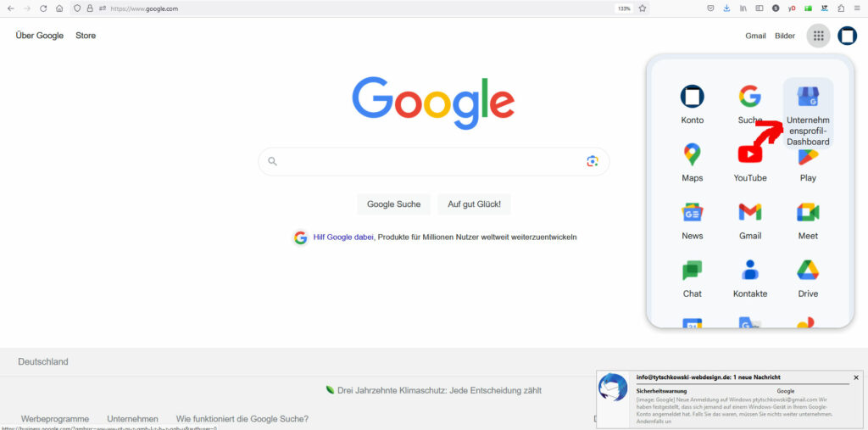The image size is (868, 430).
Task: Open Chat in the apps panel
Action: (693, 278)
